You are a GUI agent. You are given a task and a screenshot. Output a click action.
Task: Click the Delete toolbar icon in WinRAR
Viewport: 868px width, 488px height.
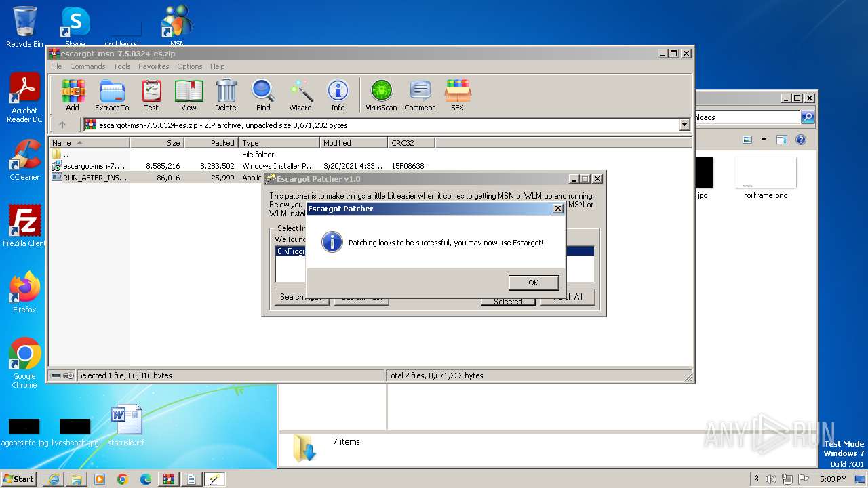click(226, 96)
